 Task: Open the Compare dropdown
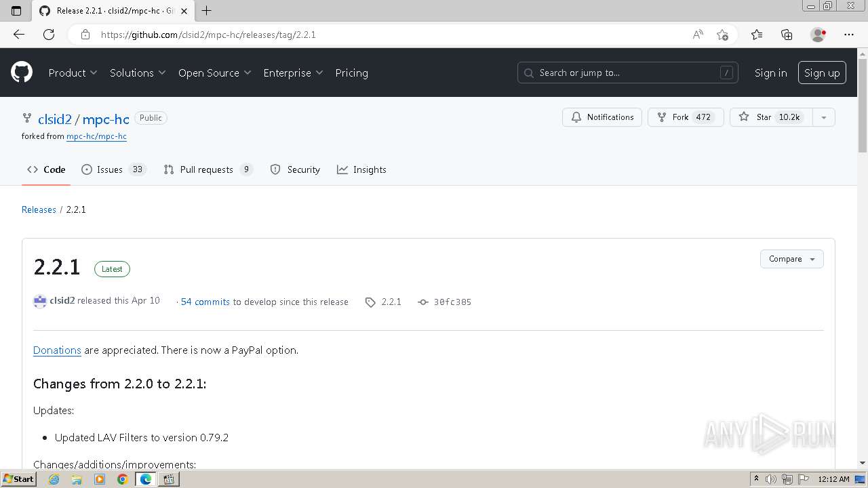792,259
